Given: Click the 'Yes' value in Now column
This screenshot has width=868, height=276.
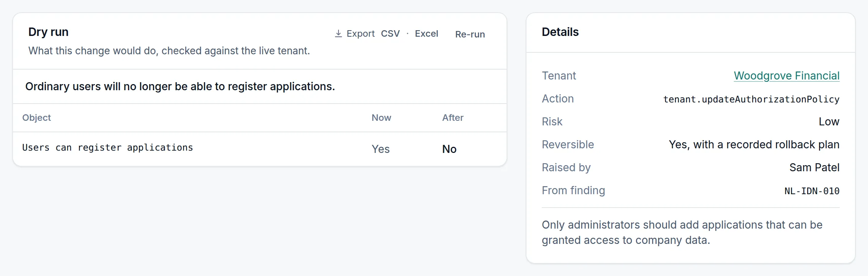Looking at the screenshot, I should 381,149.
